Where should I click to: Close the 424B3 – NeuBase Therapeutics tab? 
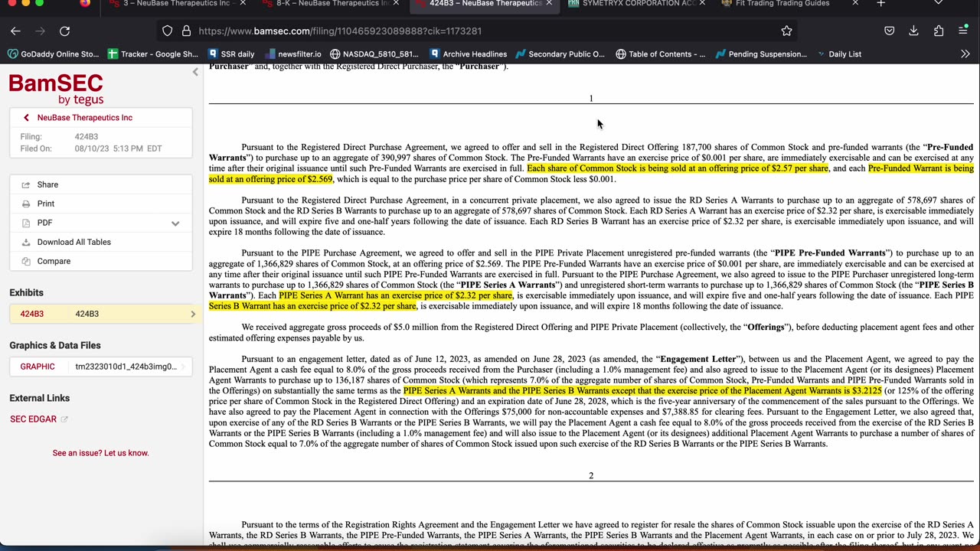coord(549,4)
